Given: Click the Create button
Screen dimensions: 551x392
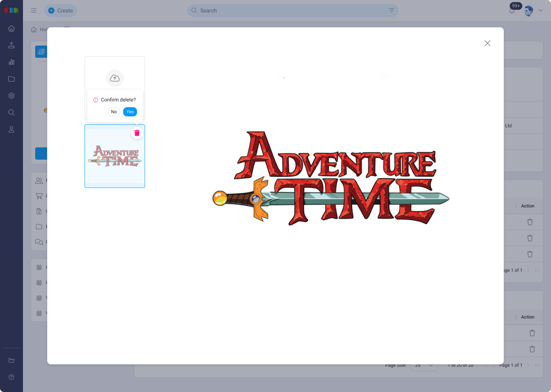Looking at the screenshot, I should pyautogui.click(x=61, y=11).
